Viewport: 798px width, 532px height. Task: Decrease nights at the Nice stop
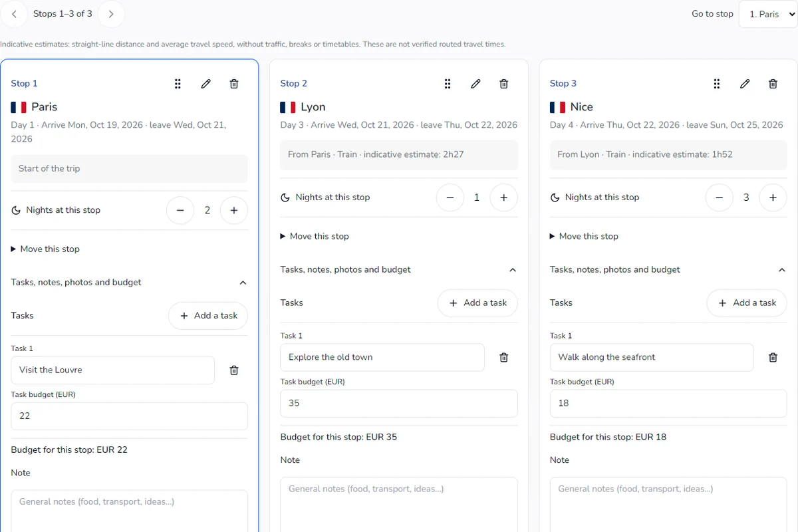point(720,198)
